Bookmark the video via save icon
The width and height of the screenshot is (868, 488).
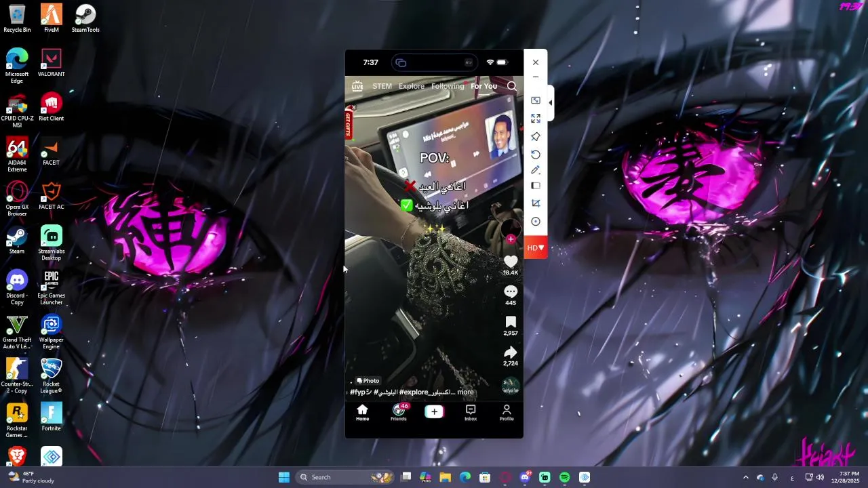(x=511, y=322)
